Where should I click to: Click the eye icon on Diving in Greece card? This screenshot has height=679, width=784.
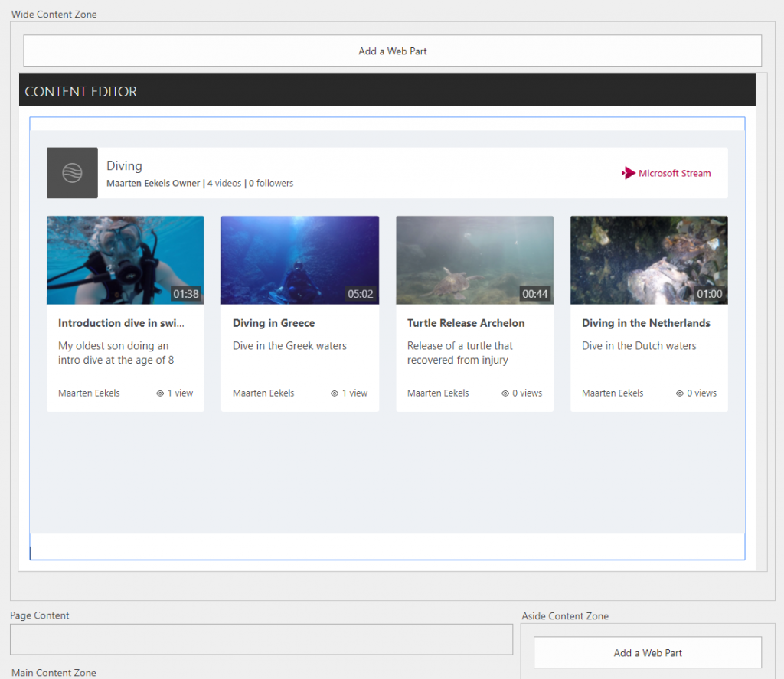coord(335,393)
